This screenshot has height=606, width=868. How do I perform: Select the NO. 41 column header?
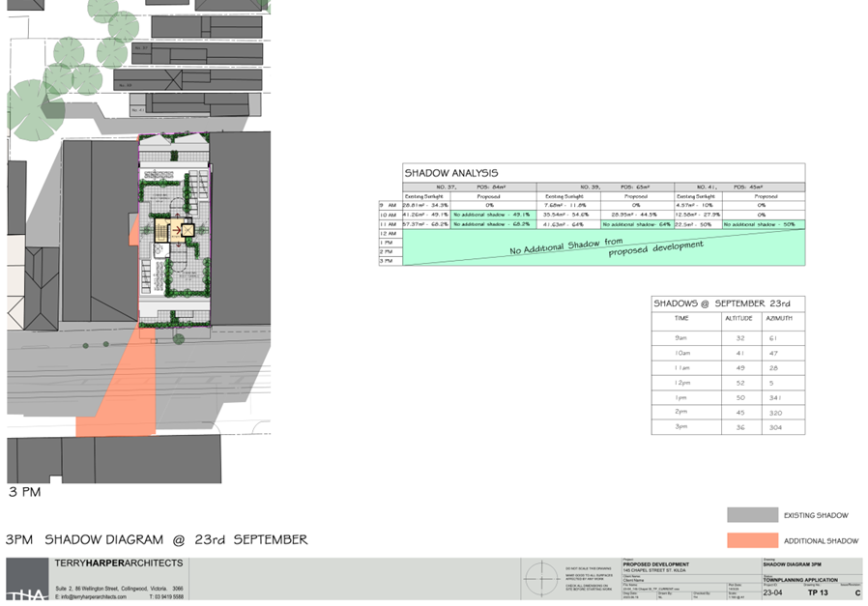tap(717, 186)
